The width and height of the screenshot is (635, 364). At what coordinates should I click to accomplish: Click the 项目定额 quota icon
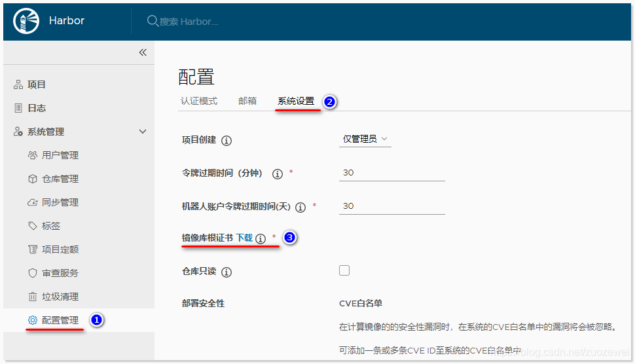click(33, 249)
